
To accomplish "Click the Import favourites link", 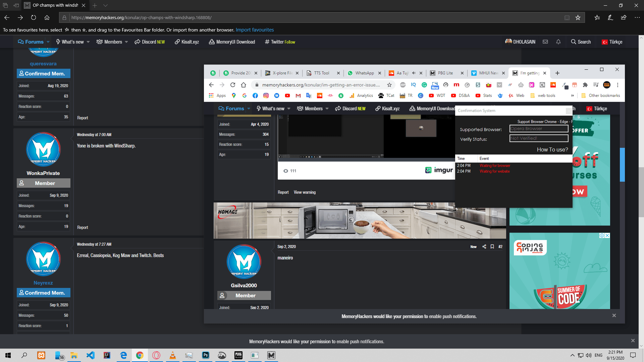I will (x=255, y=30).
